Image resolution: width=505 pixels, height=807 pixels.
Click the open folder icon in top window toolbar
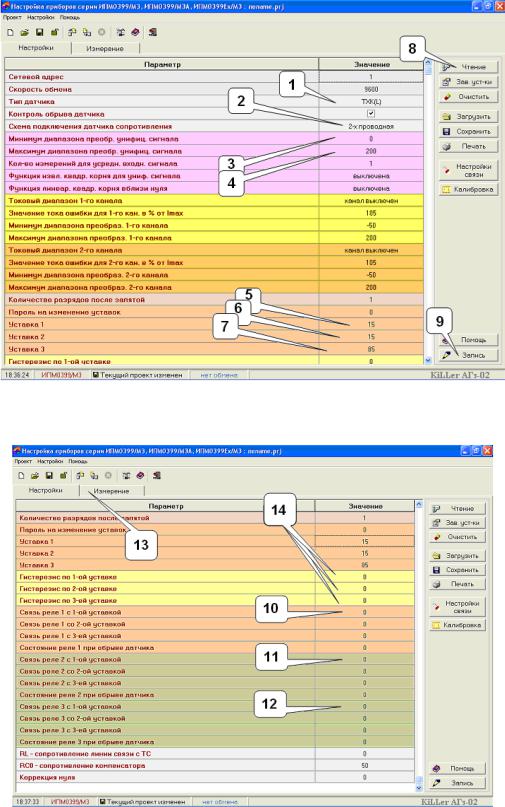(24, 32)
